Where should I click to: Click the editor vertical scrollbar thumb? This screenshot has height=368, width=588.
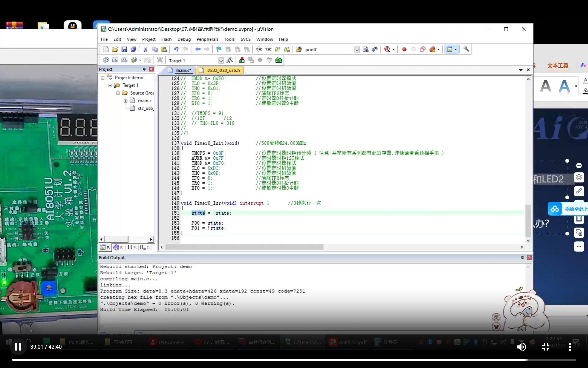tap(528, 221)
